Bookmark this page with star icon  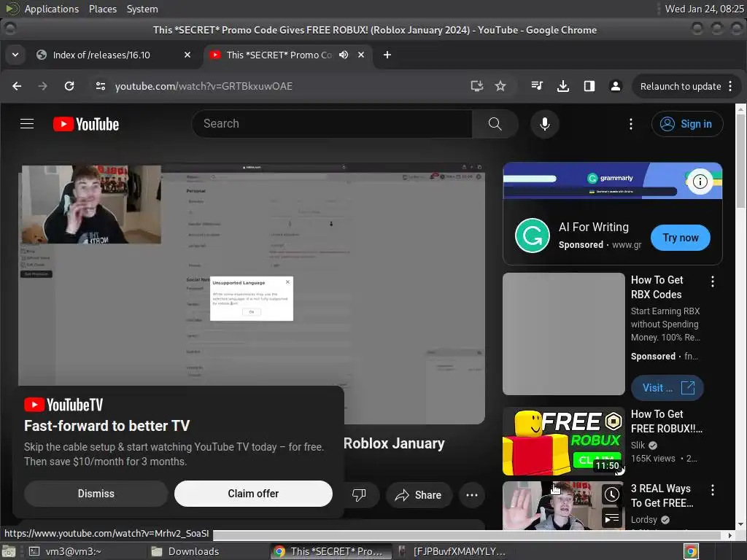(x=500, y=86)
